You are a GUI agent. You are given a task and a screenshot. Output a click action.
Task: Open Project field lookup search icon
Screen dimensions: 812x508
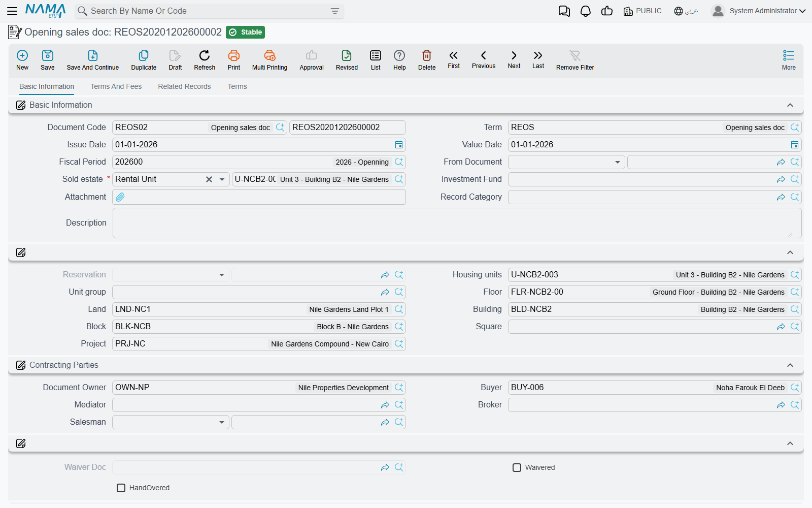click(x=399, y=344)
